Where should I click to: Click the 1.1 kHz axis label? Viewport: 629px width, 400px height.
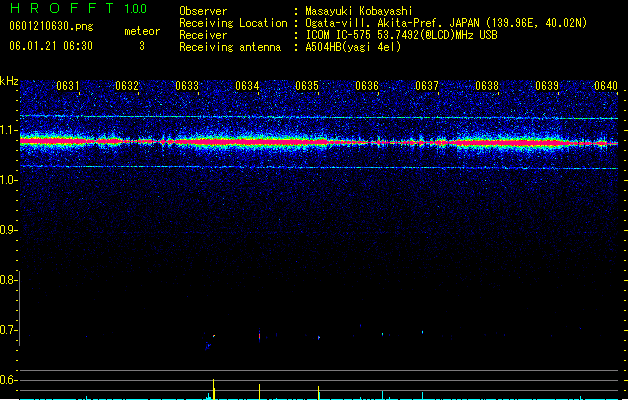[x=9, y=130]
